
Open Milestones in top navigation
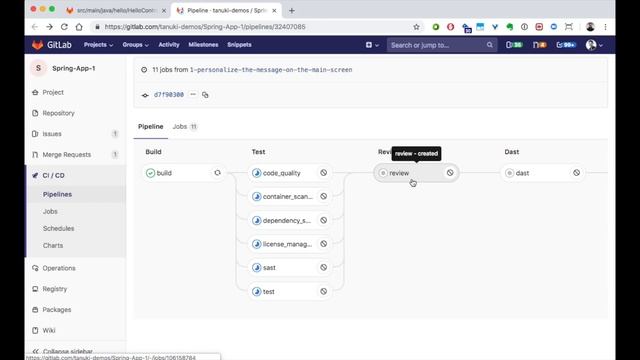[203, 45]
